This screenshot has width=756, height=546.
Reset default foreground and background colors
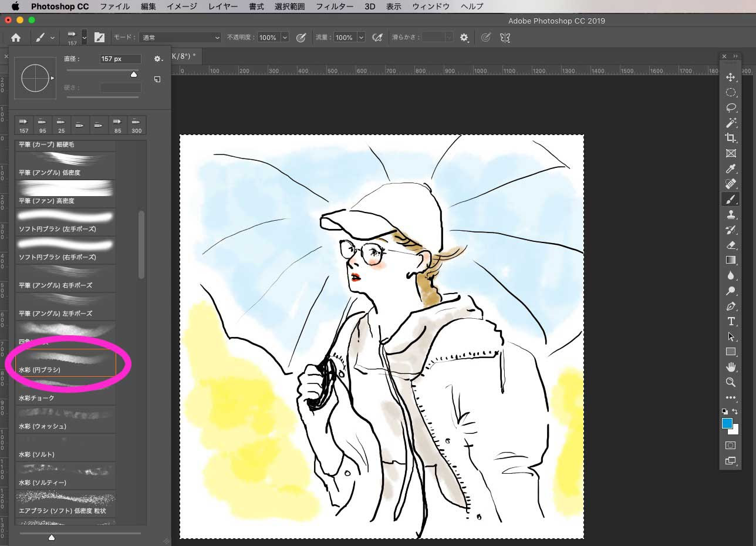pos(725,412)
